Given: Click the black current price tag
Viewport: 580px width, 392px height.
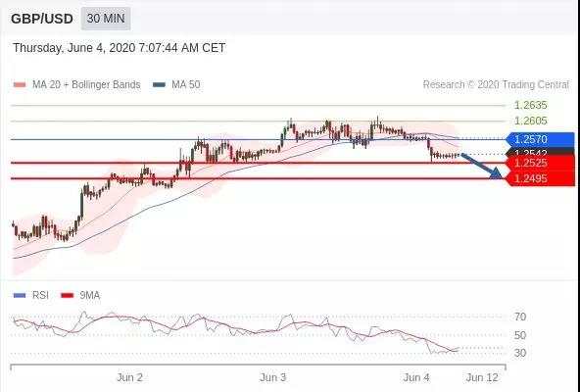Looking at the screenshot, I should pos(541,152).
